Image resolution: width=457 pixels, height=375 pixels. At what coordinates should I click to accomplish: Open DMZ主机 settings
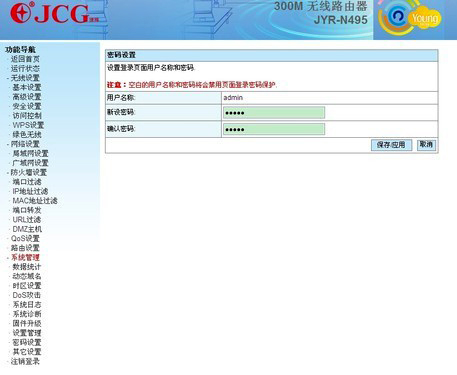click(27, 229)
